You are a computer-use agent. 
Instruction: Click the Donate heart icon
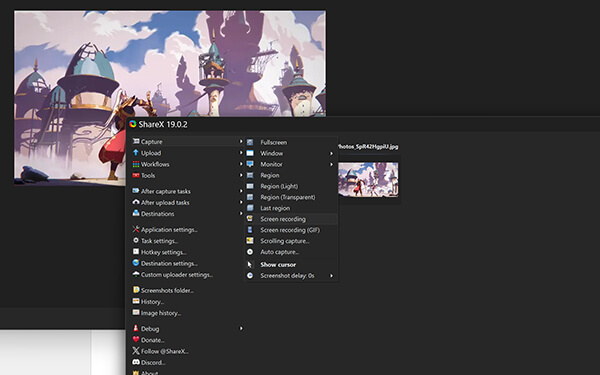[136, 339]
